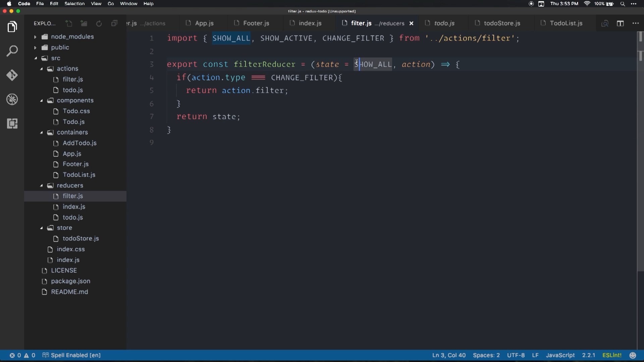Open the Search icon in sidebar
644x362 pixels.
click(12, 51)
